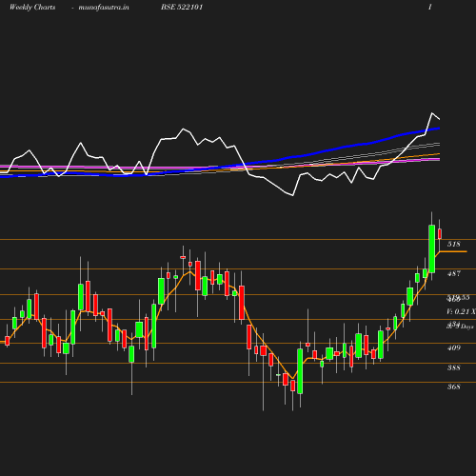The height and width of the screenshot is (476, 476).
Task: Click the 'V: 0.21 X' volume label
Action: click(x=462, y=312)
